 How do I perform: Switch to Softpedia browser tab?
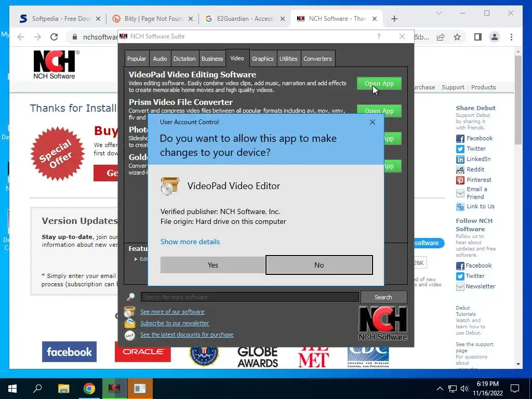pos(61,19)
